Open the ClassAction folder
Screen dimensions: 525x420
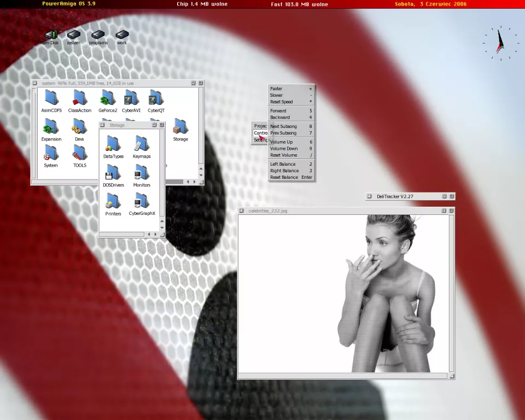pyautogui.click(x=80, y=99)
